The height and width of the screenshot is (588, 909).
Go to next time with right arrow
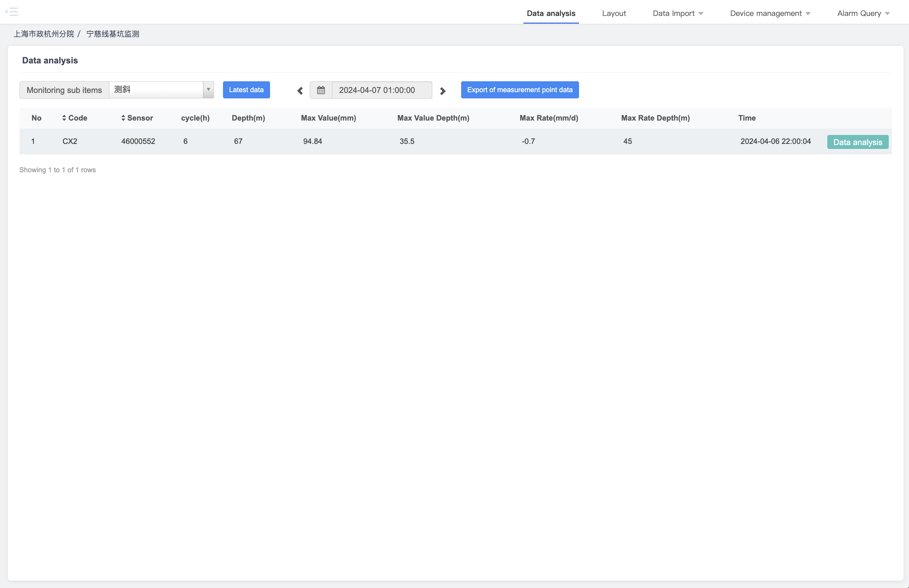click(x=442, y=91)
